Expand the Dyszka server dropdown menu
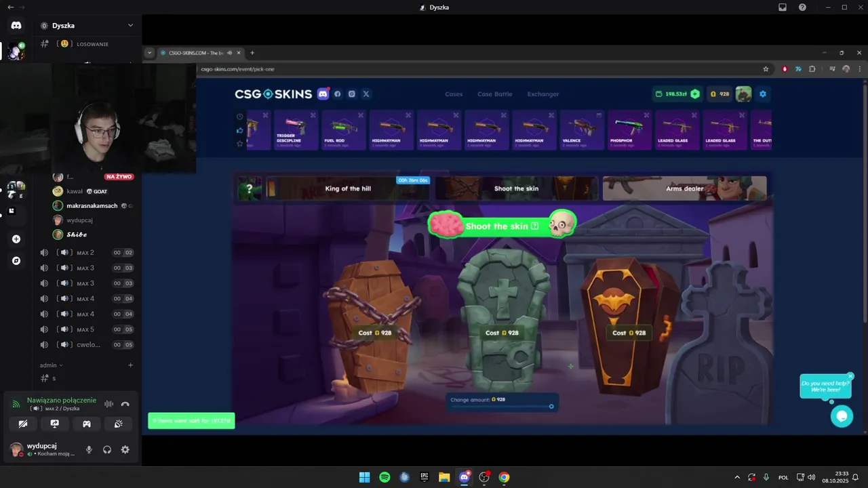This screenshot has height=488, width=868. point(130,25)
